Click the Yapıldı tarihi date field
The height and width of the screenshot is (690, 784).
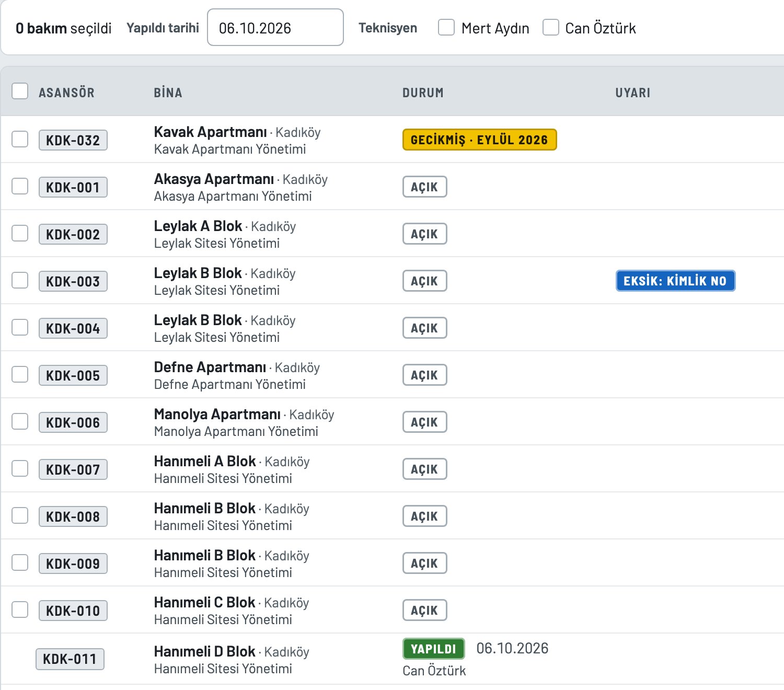click(x=275, y=27)
